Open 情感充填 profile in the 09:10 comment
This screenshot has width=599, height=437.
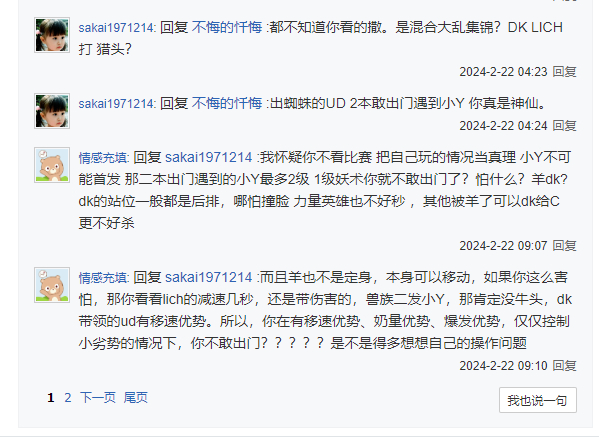pyautogui.click(x=104, y=278)
